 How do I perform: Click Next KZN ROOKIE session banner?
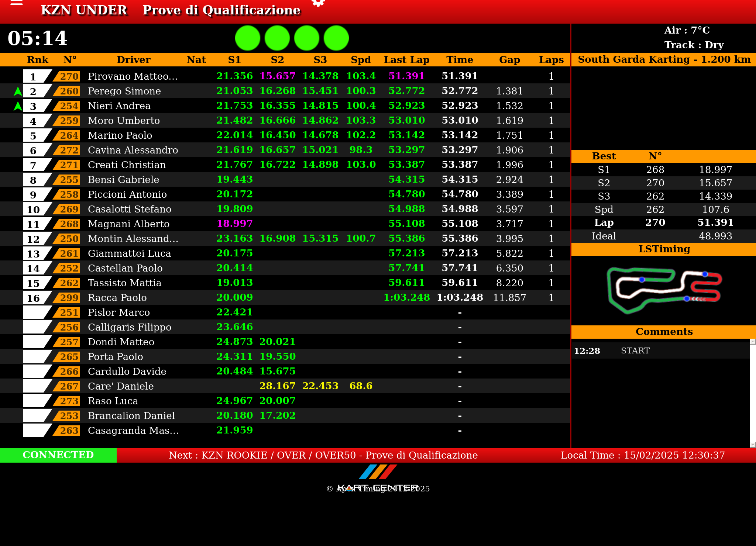(x=323, y=455)
